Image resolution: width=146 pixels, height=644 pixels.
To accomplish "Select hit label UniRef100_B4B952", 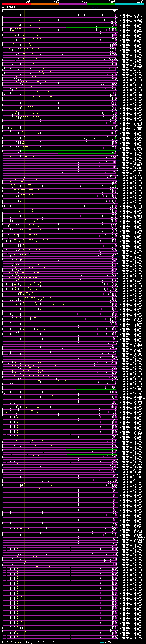I will pyautogui.click(x=131, y=176).
